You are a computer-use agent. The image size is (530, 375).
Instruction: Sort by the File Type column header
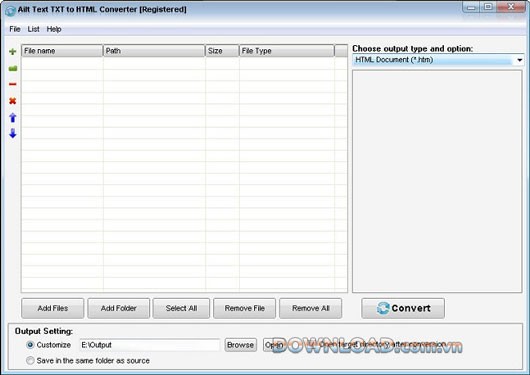[287, 51]
